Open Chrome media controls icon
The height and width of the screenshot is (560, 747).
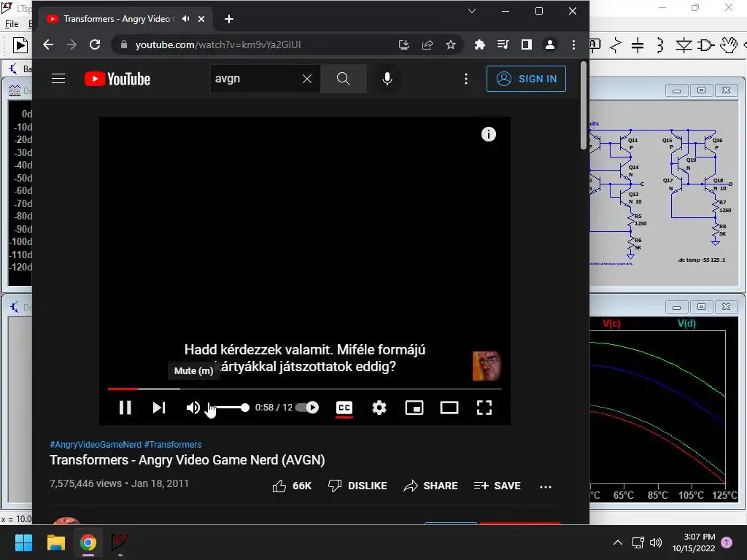503,44
